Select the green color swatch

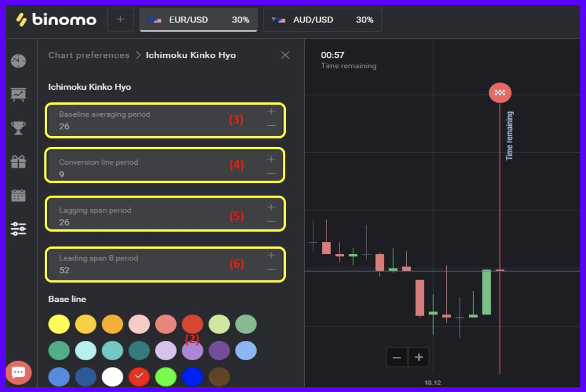click(166, 376)
